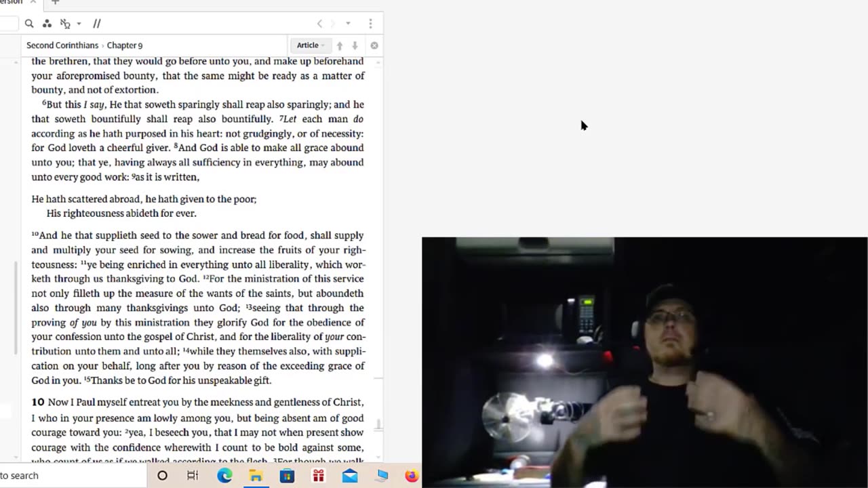Click the left vertical scrollbar thumb
Viewport: 868px width, 488px height.
coord(16,308)
